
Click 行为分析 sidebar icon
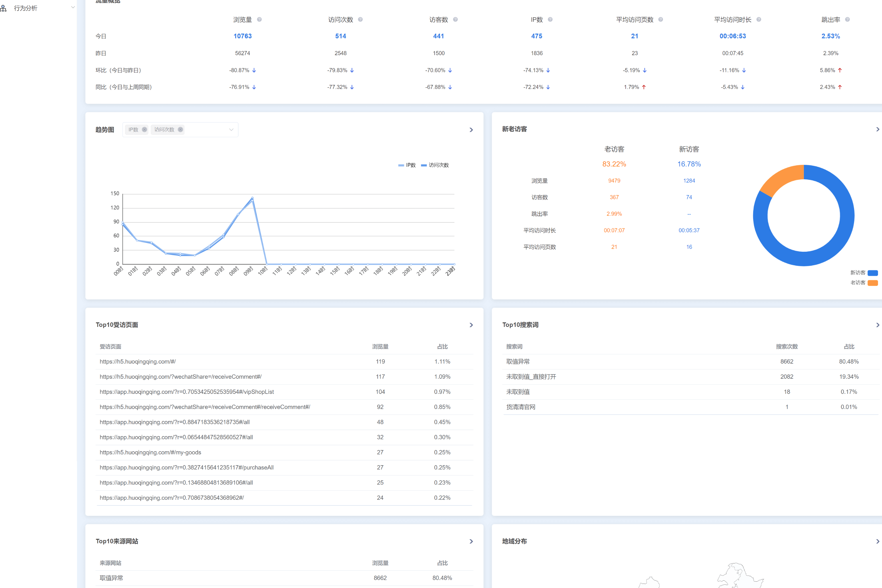pos(3,8)
